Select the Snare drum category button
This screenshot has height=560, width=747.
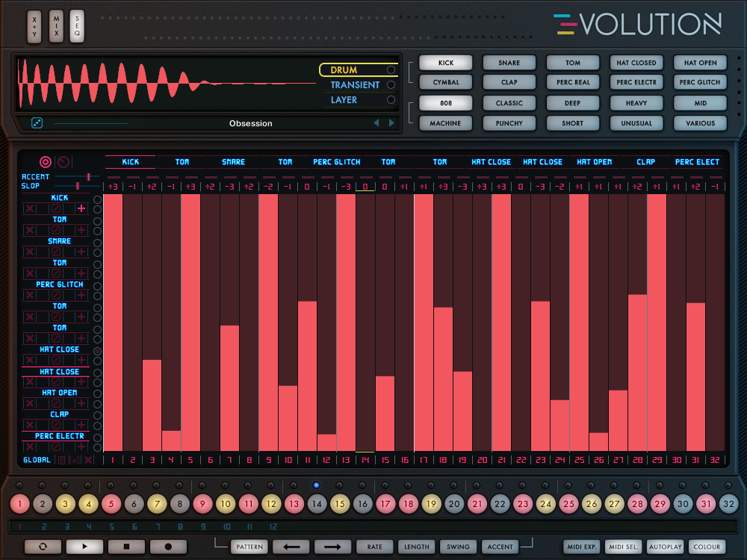509,63
